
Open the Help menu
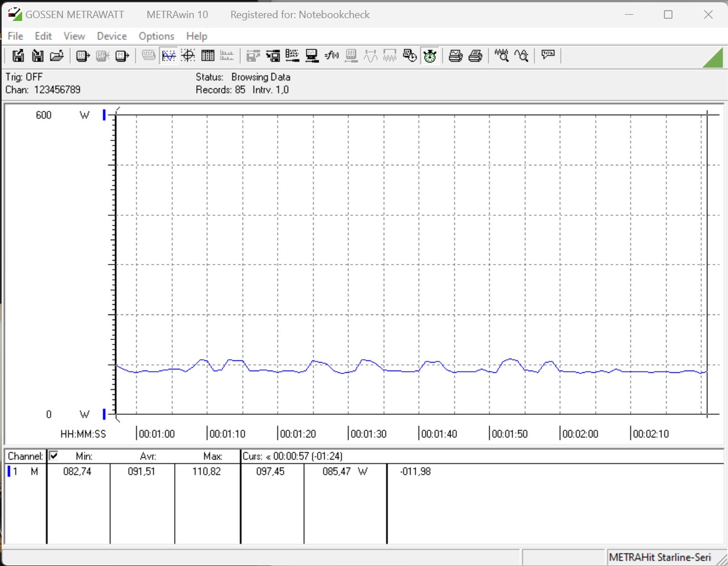click(197, 36)
